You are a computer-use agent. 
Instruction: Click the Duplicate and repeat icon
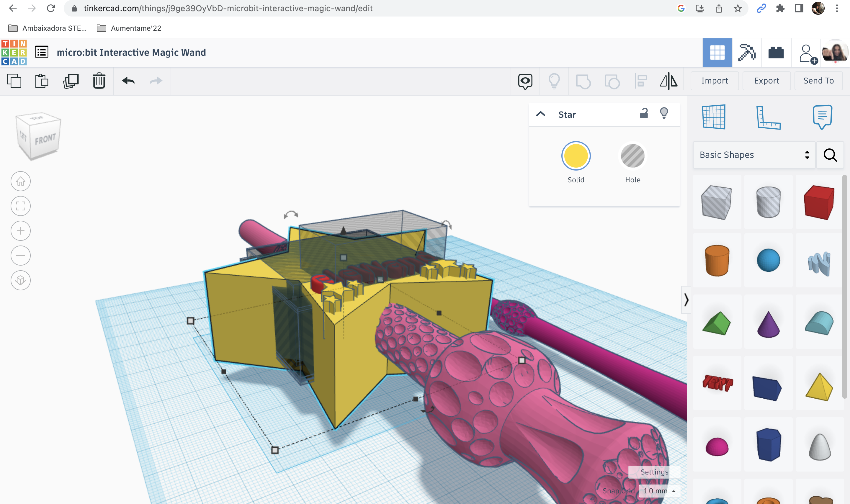click(71, 81)
